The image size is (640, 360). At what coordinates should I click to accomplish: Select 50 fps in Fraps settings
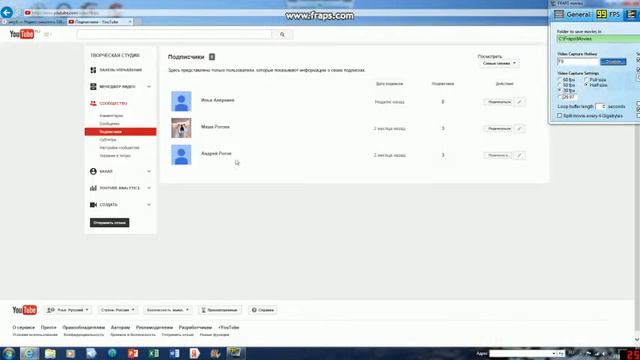click(560, 85)
